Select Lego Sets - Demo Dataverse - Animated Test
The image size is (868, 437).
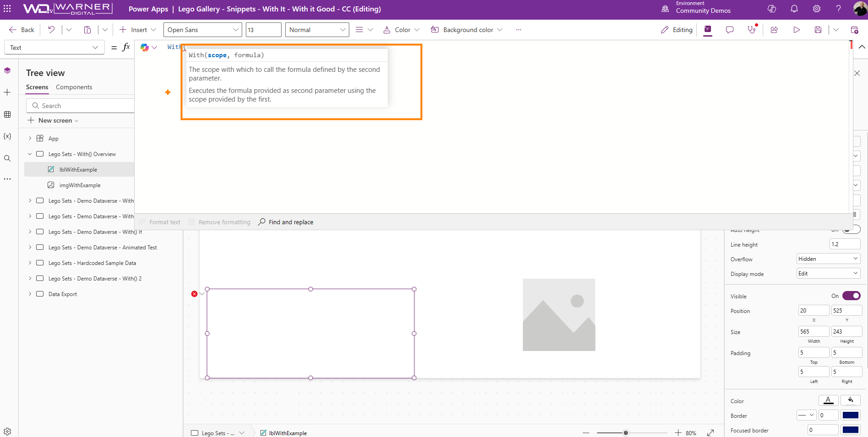point(103,247)
